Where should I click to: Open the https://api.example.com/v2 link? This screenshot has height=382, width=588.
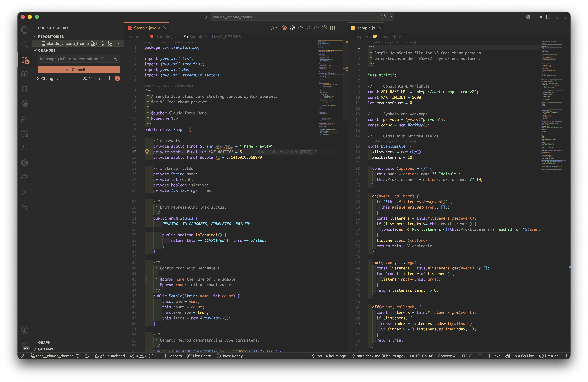click(445, 92)
